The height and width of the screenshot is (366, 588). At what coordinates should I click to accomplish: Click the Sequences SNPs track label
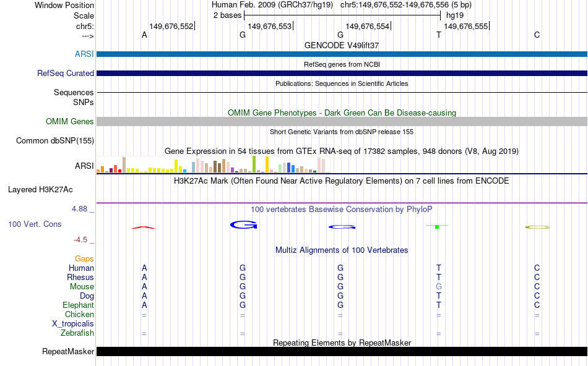(x=74, y=98)
